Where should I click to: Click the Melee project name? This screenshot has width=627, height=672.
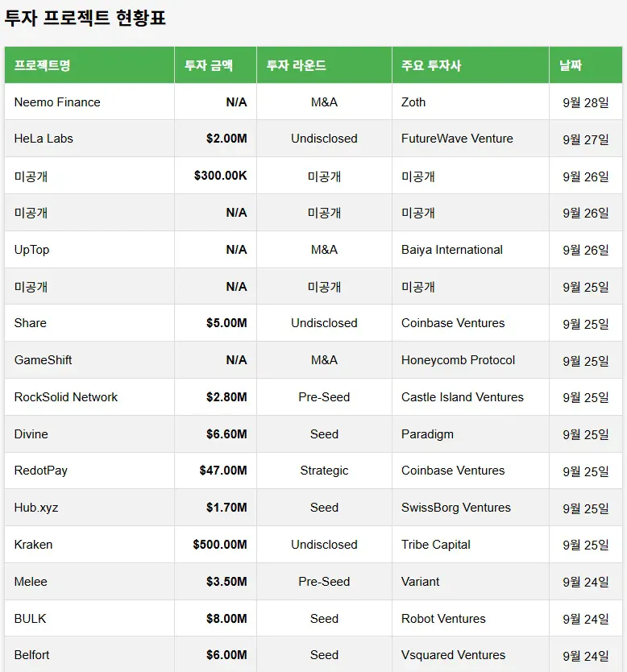[x=31, y=582]
